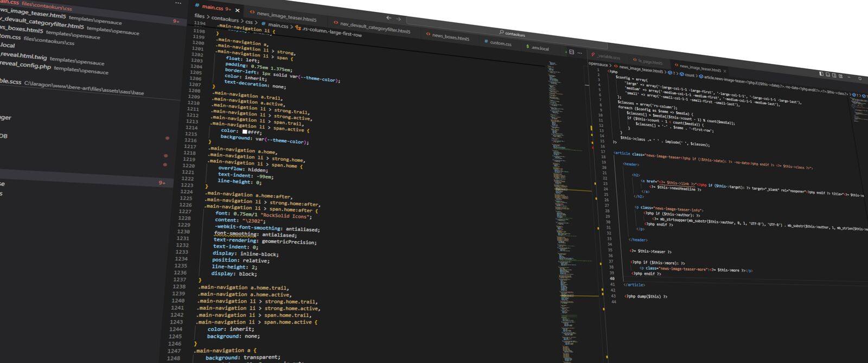Click the 'count' breadcrumb symbol
This screenshot has width=868, height=363.
pos(687,75)
